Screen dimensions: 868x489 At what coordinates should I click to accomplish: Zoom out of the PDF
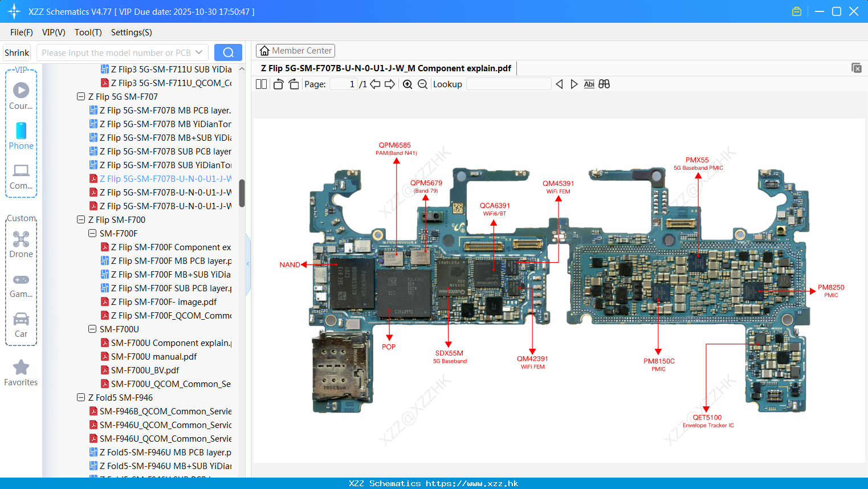[x=422, y=84]
